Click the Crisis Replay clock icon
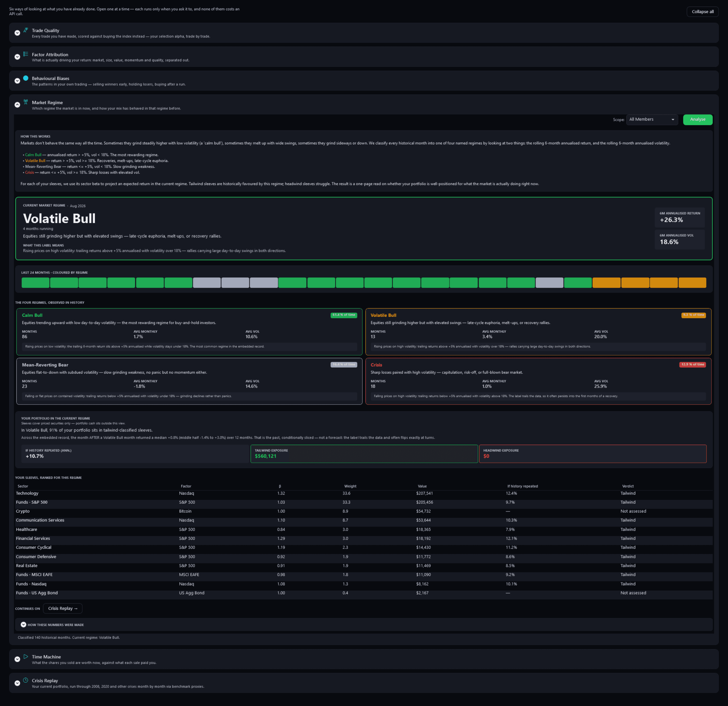Image resolution: width=728 pixels, height=706 pixels. [x=26, y=680]
